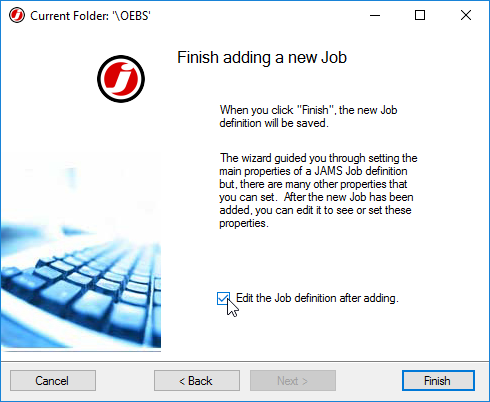Click the JAMS icon in the title bar
Screen dimensions: 490x402
[17, 15]
